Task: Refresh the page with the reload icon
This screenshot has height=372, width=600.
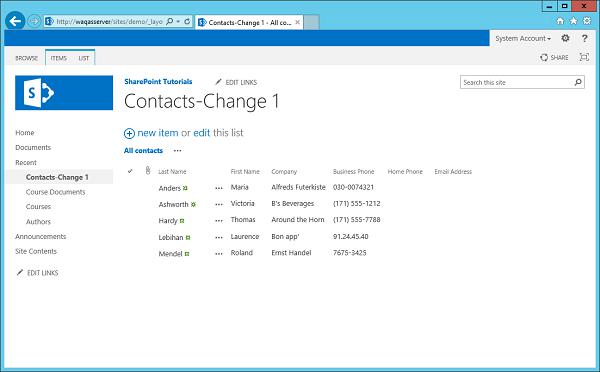Action: tap(187, 21)
